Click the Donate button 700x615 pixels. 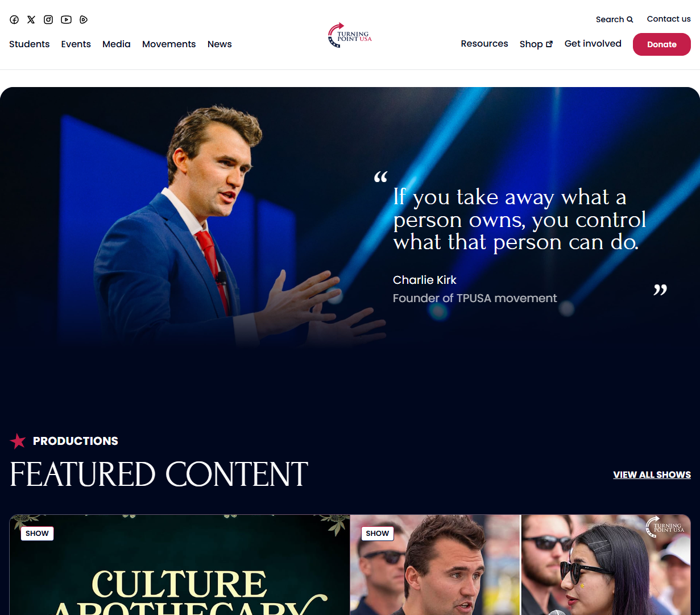pos(662,44)
